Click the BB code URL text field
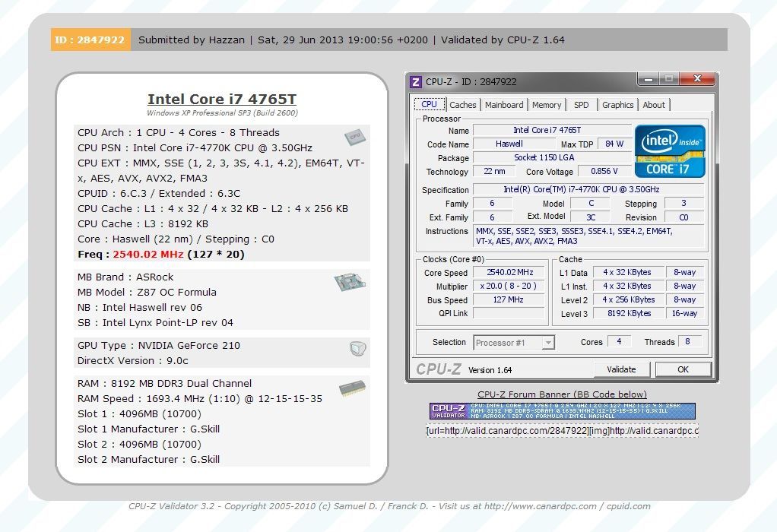Image resolution: width=777 pixels, height=532 pixels. click(562, 431)
